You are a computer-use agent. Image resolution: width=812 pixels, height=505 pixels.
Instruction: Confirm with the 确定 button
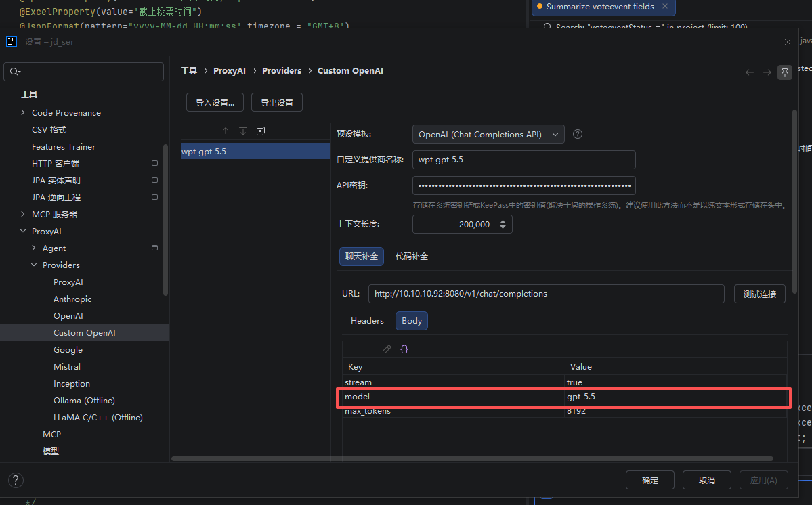tap(650, 480)
